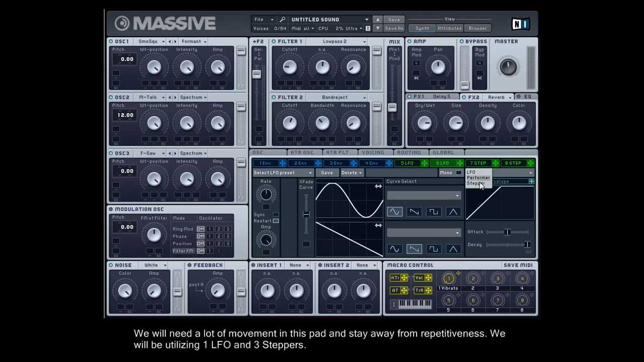This screenshot has width=644, height=362.
Task: Grab the 1 Env modulation crosshair handle
Action: (282, 163)
